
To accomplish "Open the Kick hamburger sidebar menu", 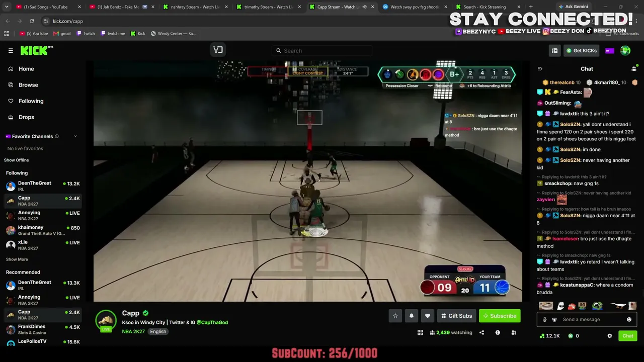I will [11, 50].
